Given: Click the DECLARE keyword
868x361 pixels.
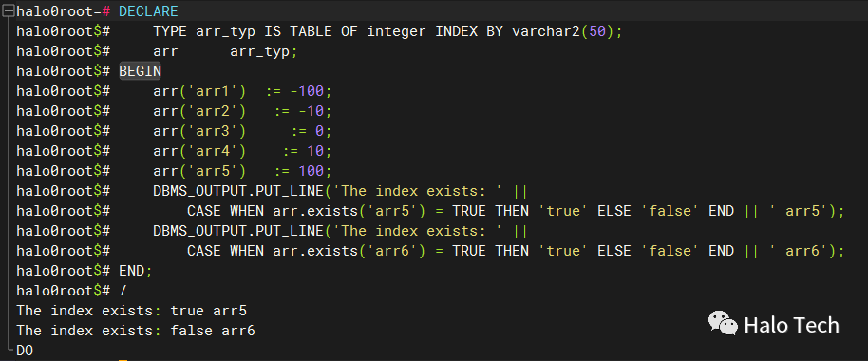Looking at the screenshot, I should click(148, 11).
